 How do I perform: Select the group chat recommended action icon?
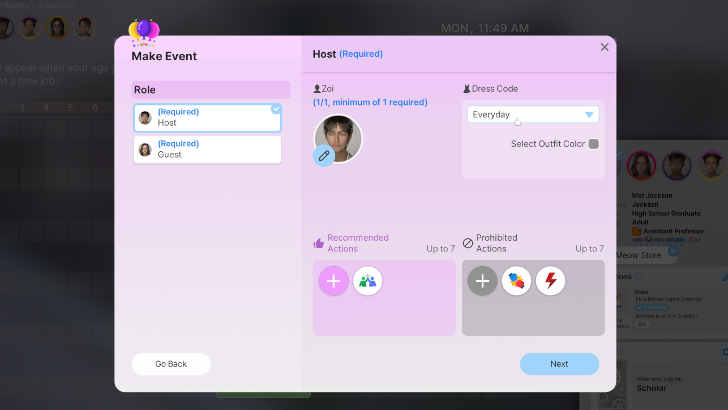coord(368,281)
